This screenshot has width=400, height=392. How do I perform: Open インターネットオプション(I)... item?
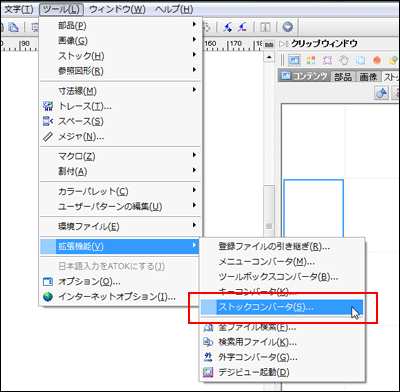[121, 297]
